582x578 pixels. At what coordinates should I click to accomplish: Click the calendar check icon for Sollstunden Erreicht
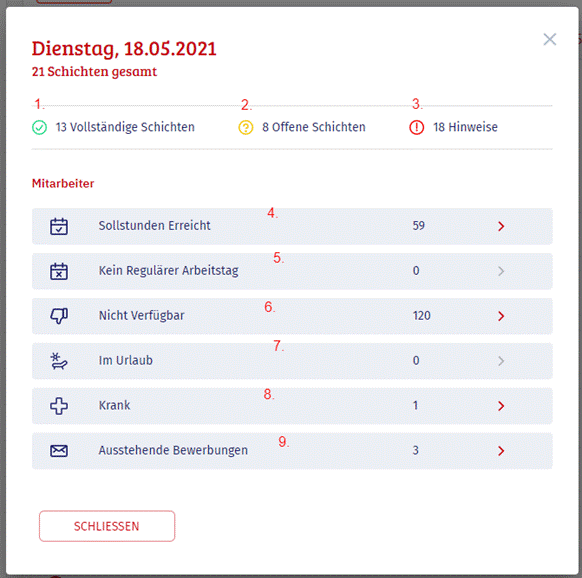point(59,226)
